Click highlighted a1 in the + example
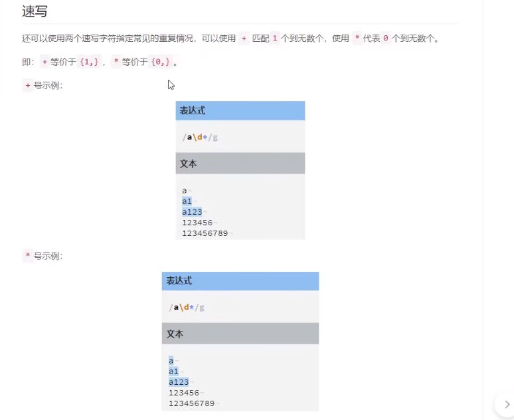514x420 pixels. pos(187,201)
